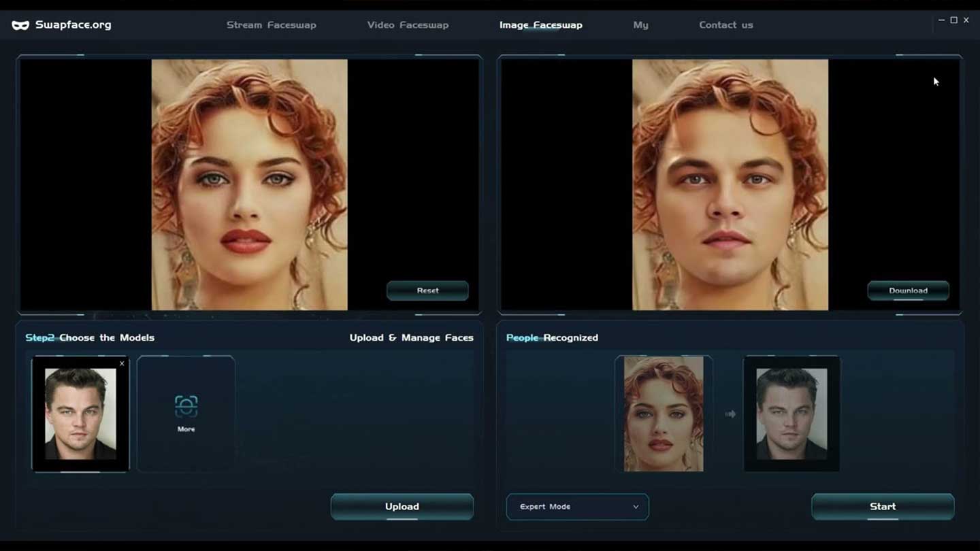
Task: Close the Swapface window
Action: [966, 20]
